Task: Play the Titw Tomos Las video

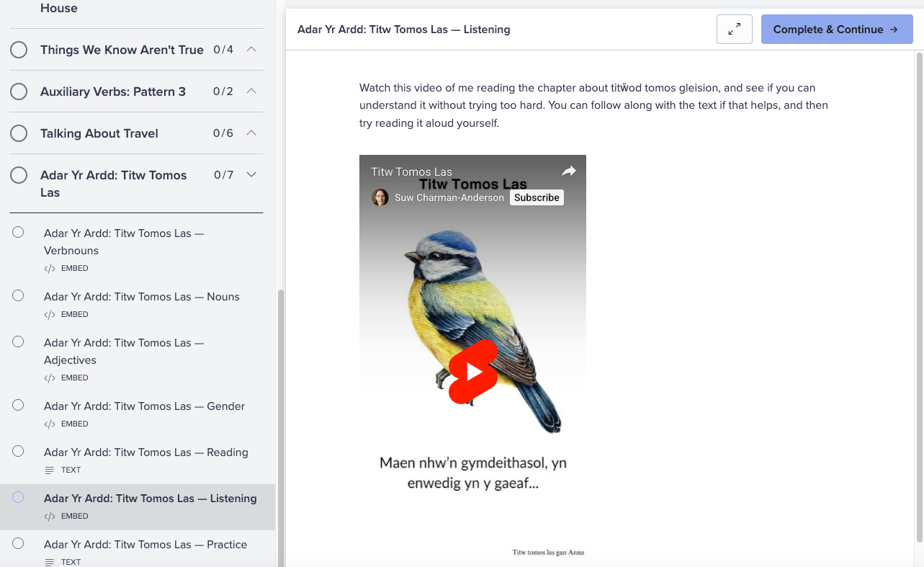Action: tap(473, 372)
